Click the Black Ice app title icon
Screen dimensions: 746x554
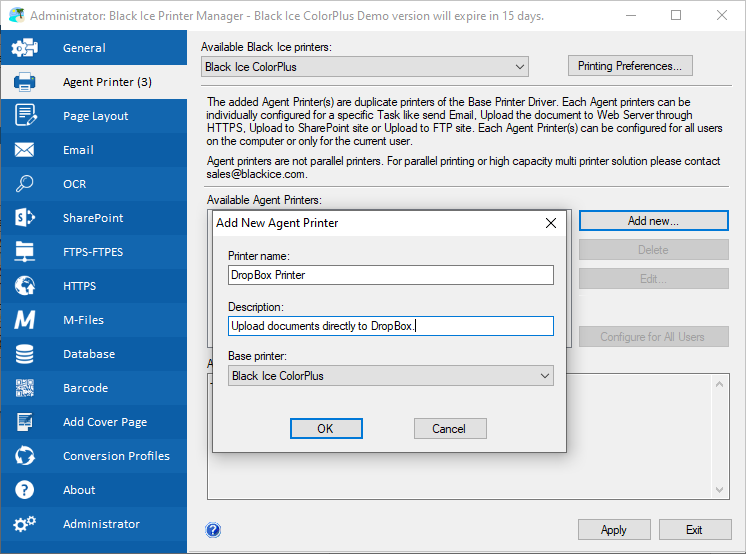[17, 15]
